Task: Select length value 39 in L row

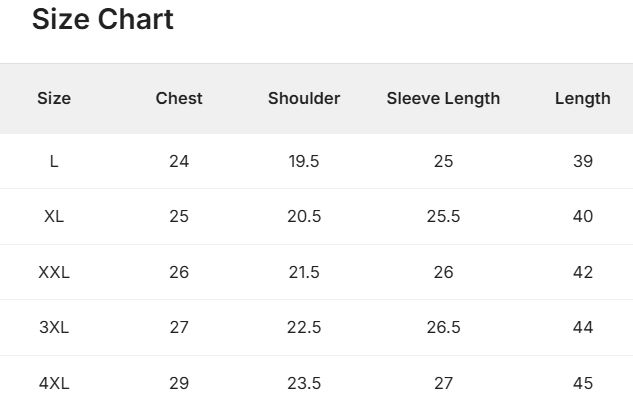Action: (583, 161)
